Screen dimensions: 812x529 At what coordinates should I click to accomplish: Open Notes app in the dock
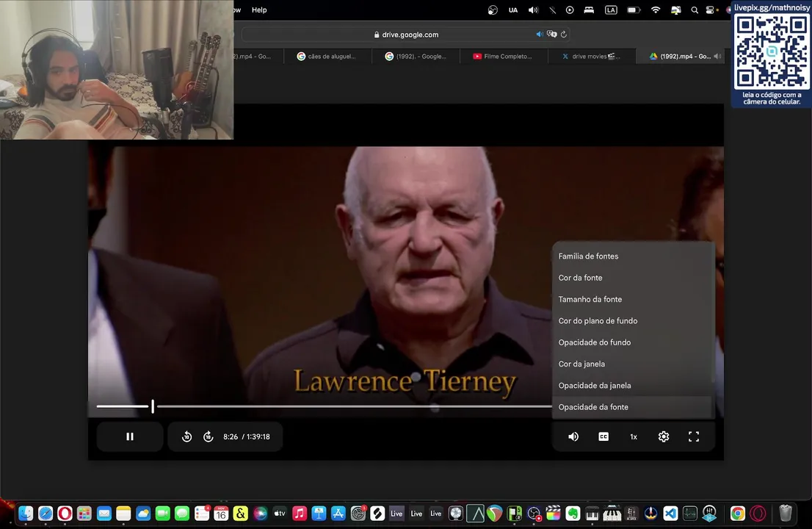[x=123, y=514]
